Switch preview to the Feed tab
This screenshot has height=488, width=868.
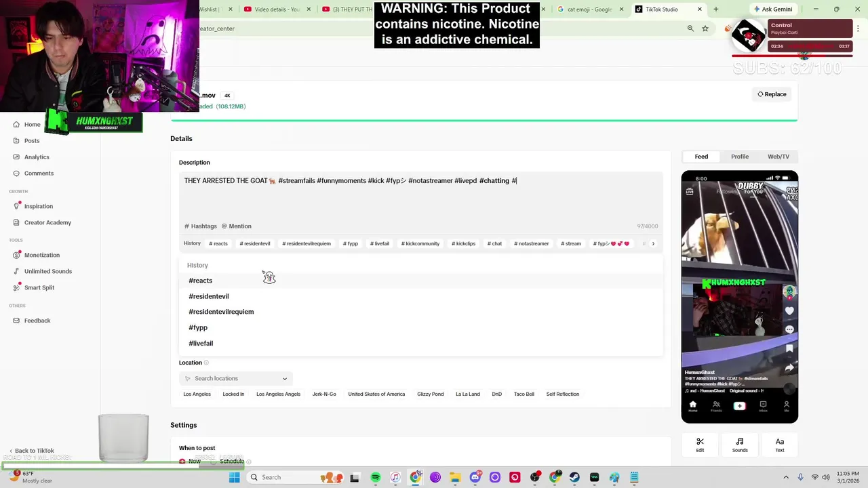click(701, 157)
